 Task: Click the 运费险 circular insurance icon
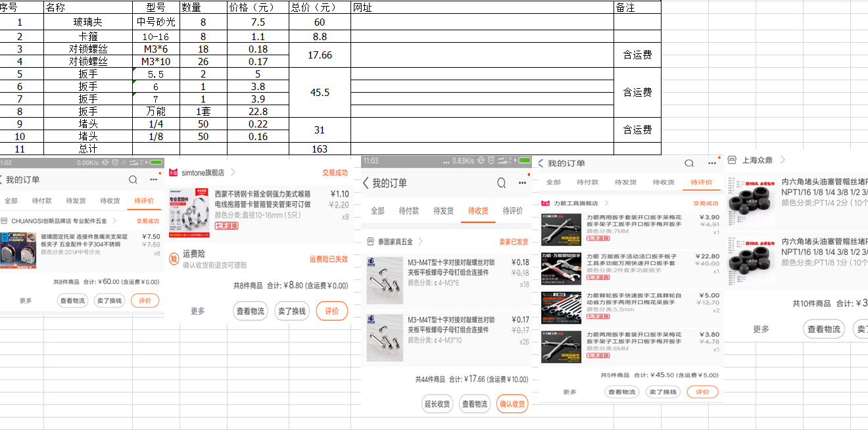tap(174, 258)
